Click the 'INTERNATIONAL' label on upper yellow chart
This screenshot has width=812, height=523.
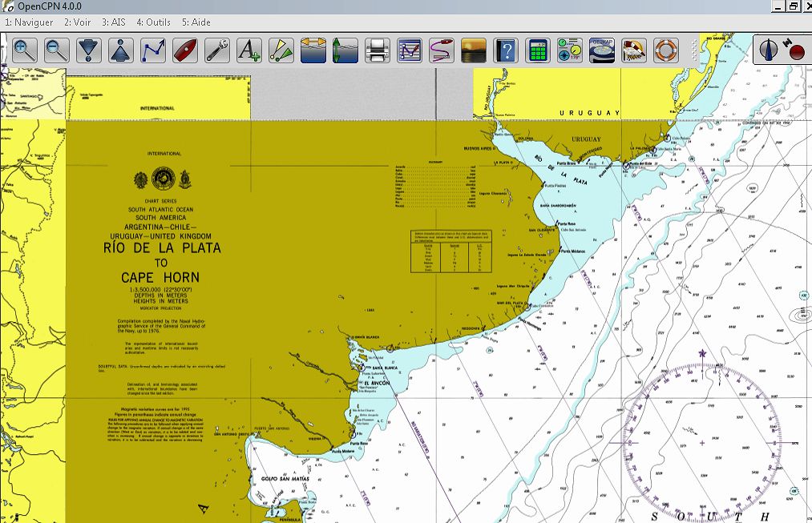157,109
